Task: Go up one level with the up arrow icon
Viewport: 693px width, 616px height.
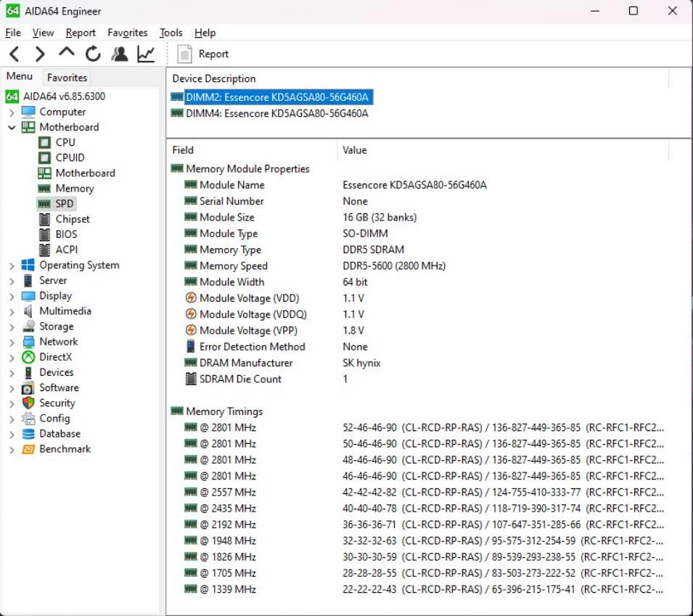Action: [x=66, y=52]
